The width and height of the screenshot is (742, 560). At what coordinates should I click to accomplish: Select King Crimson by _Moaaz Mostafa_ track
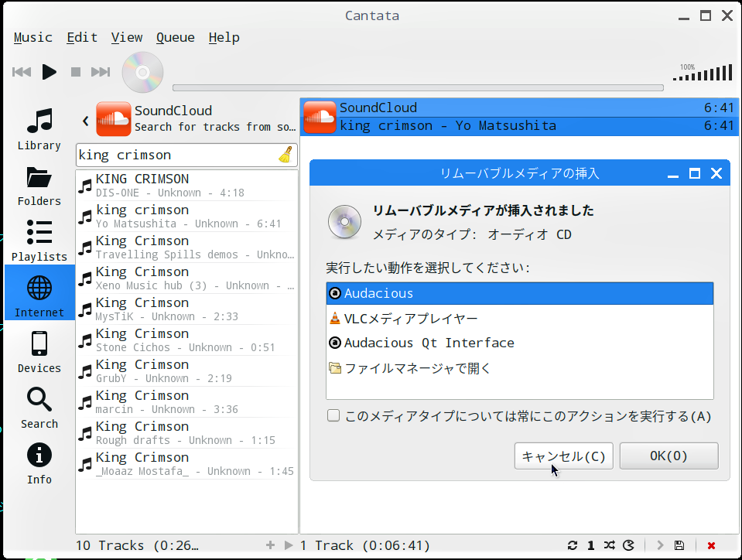coord(187,464)
